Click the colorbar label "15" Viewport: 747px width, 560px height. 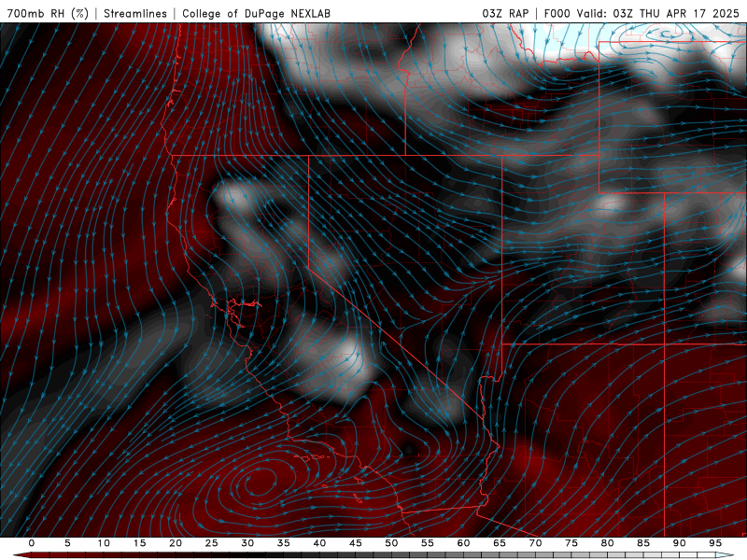(x=139, y=543)
